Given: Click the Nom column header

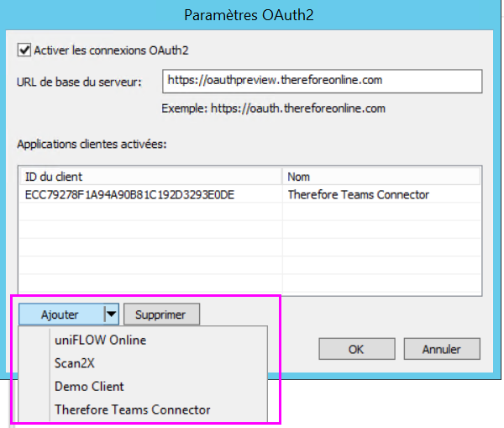Looking at the screenshot, I should pyautogui.click(x=381, y=176).
